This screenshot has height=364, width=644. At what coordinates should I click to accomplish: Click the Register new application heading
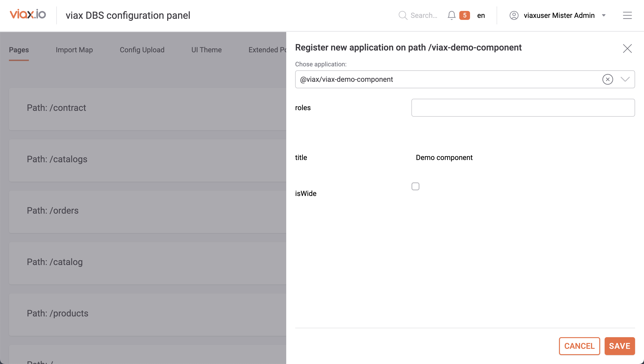[408, 48]
